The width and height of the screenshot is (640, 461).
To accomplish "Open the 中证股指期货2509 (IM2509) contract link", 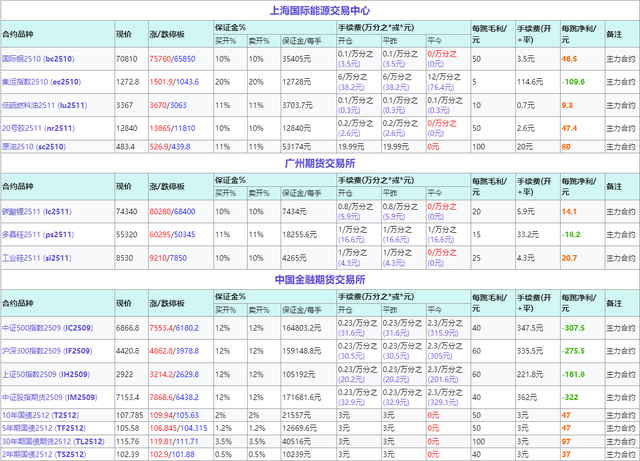I will (x=49, y=397).
